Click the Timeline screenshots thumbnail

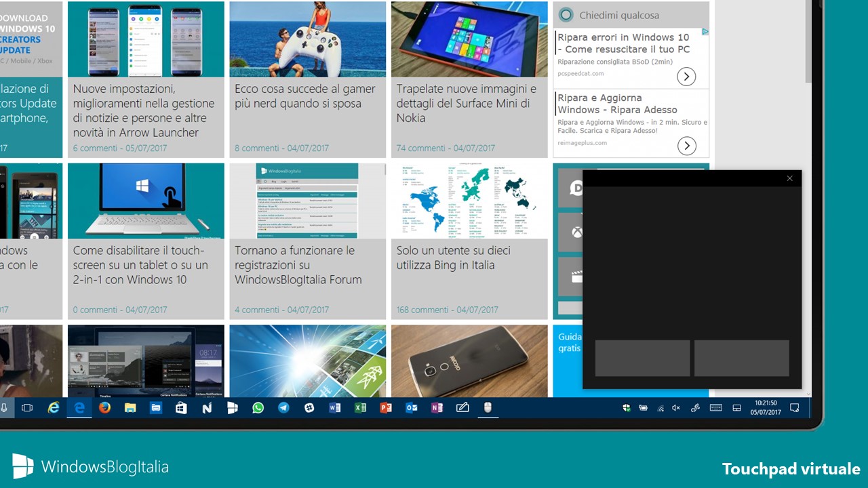tap(146, 361)
